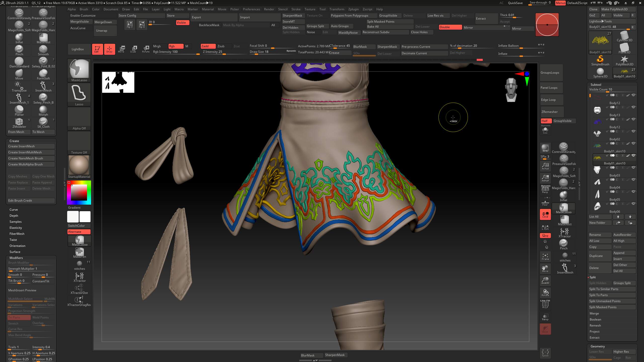Open the Render menu
The height and width of the screenshot is (362, 644).
269,9
